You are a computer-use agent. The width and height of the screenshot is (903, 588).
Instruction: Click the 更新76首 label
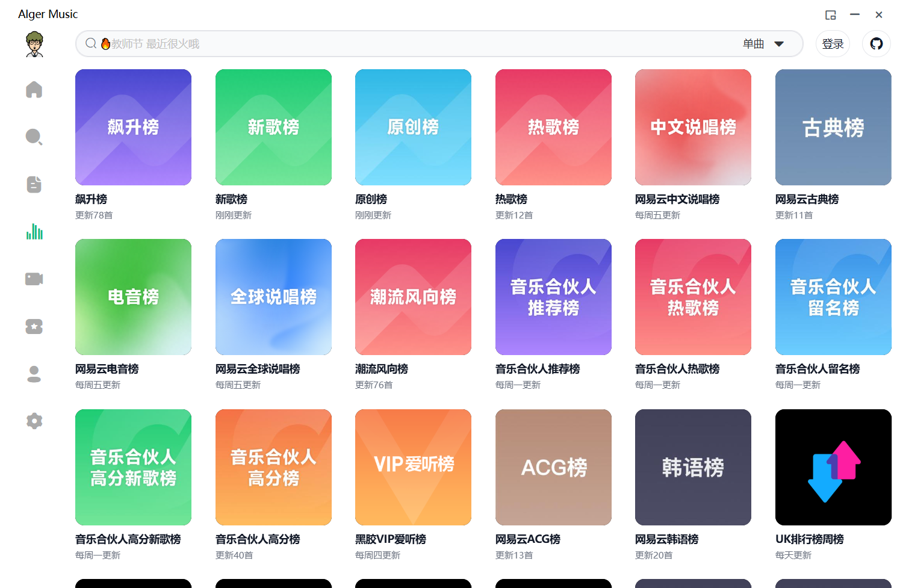(x=374, y=385)
